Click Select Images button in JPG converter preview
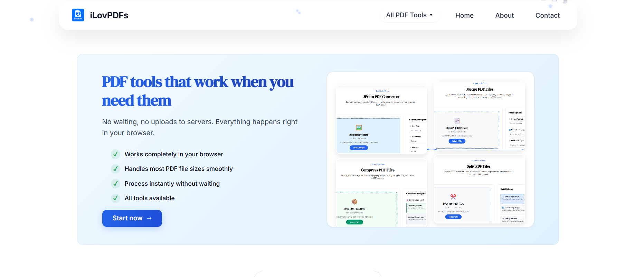This screenshot has height=277, width=644. coord(359,148)
